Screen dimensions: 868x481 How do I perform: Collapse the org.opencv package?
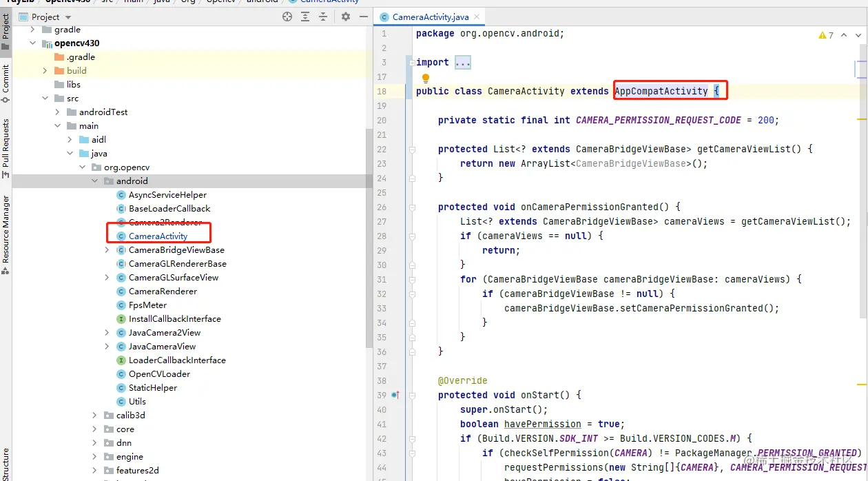pyautogui.click(x=82, y=167)
